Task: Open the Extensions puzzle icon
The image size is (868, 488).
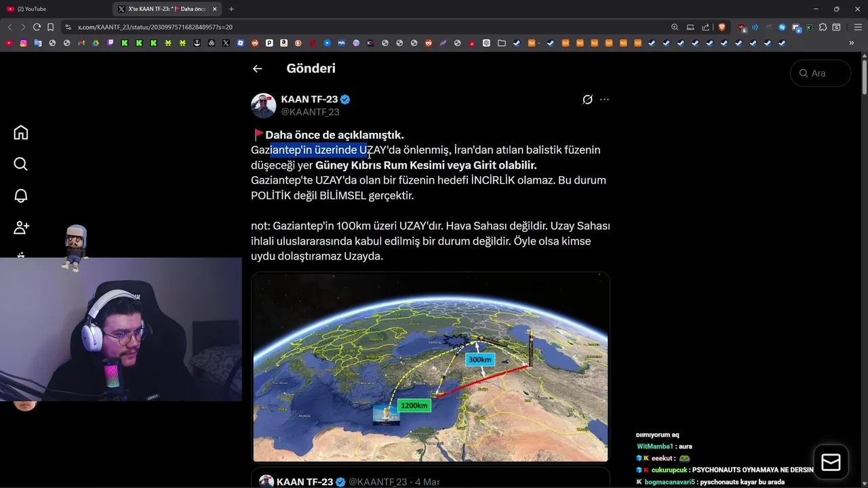Action: (823, 27)
